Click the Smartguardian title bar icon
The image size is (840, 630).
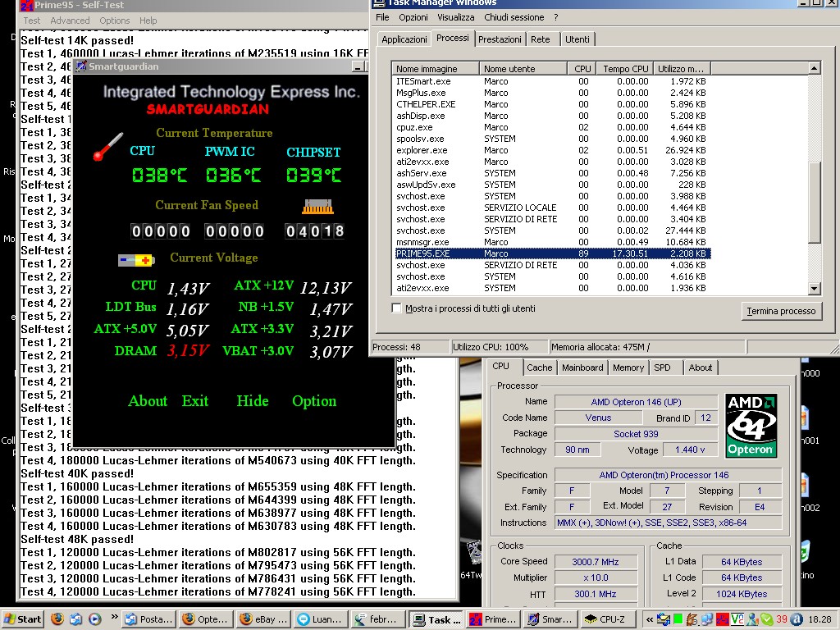81,66
